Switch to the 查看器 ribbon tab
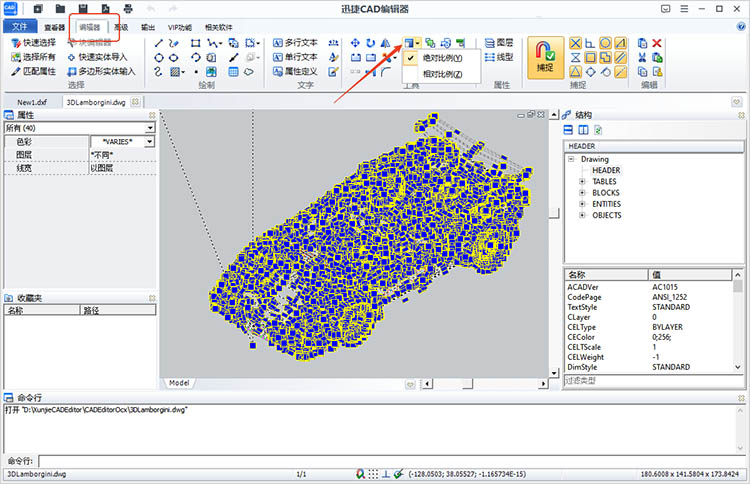Image resolution: width=750 pixels, height=484 pixels. (x=54, y=27)
